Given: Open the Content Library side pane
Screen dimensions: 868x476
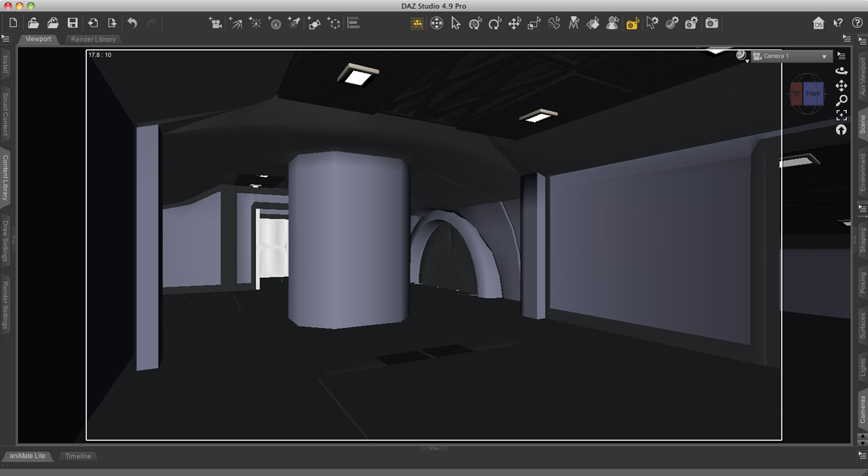Looking at the screenshot, I should [x=5, y=178].
